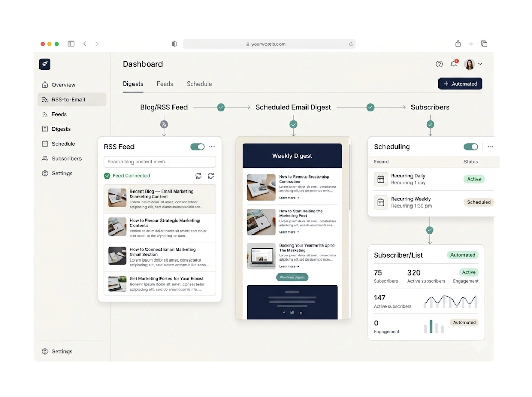The image size is (532, 397).
Task: Click the 147 Active subscribers chart
Action: coord(450,301)
